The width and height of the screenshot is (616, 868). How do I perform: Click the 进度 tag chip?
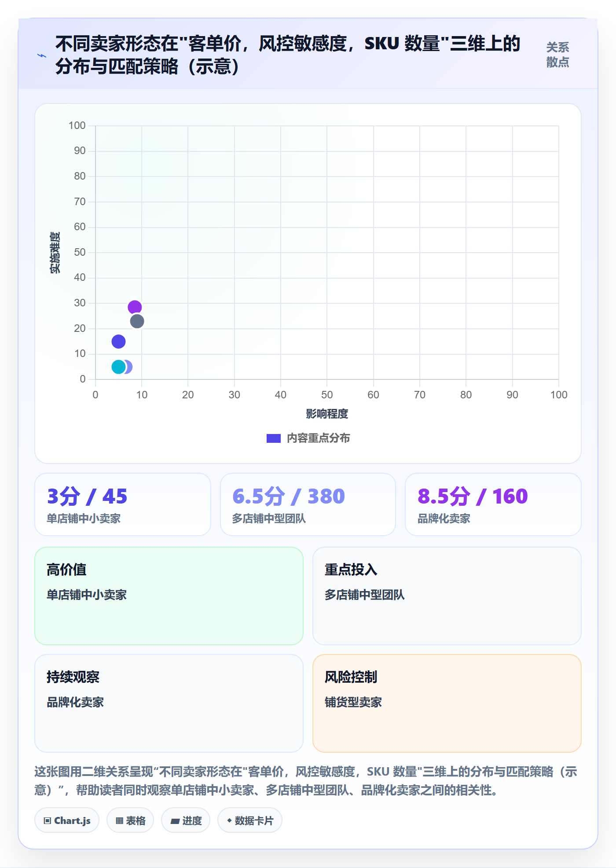click(x=186, y=820)
